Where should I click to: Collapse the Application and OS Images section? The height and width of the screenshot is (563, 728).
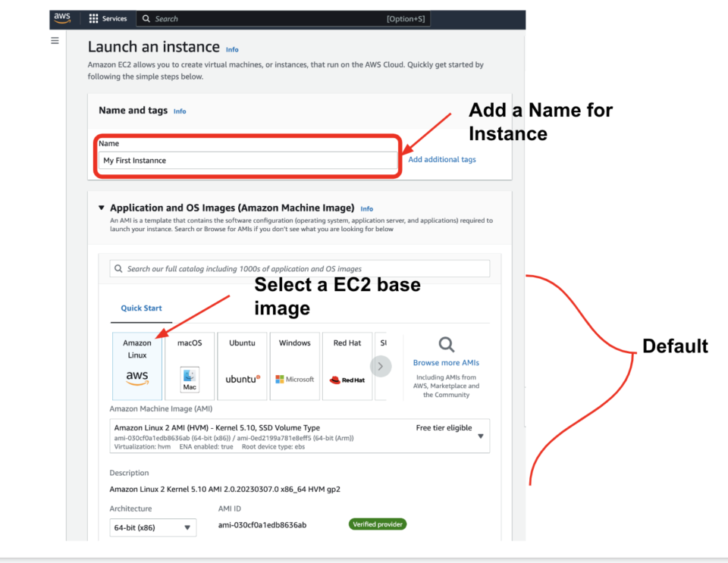[x=101, y=206]
